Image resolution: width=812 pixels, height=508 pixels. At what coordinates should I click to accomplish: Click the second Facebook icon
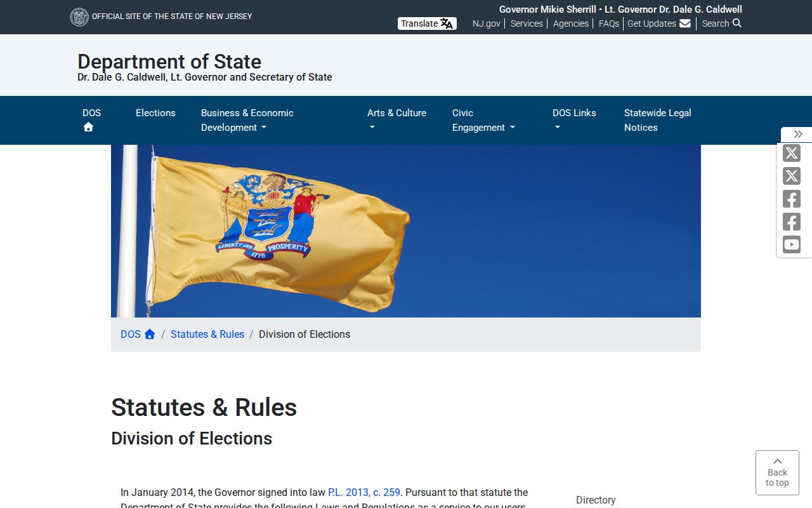click(792, 222)
